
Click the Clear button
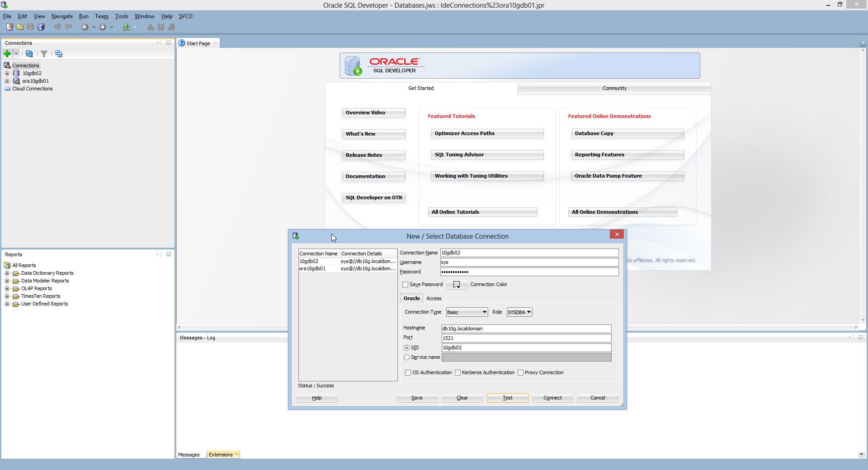462,398
